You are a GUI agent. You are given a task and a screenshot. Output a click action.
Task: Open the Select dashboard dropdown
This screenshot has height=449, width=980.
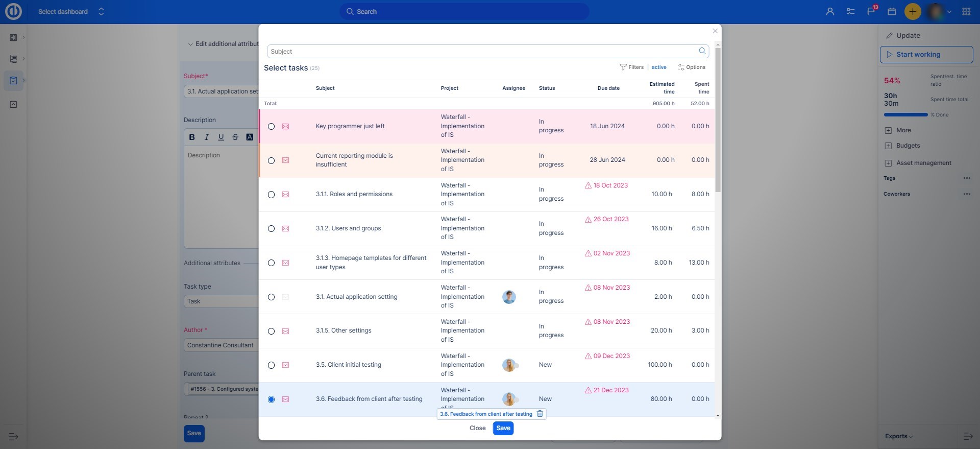[x=71, y=11]
